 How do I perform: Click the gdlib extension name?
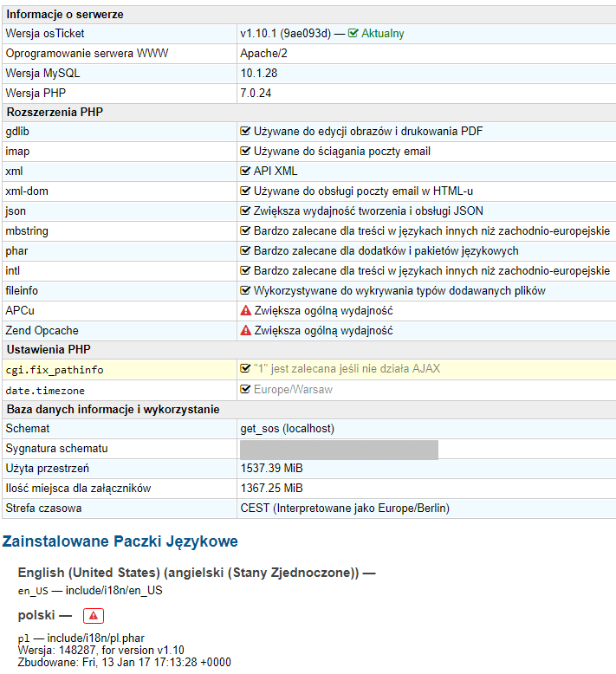tap(17, 131)
